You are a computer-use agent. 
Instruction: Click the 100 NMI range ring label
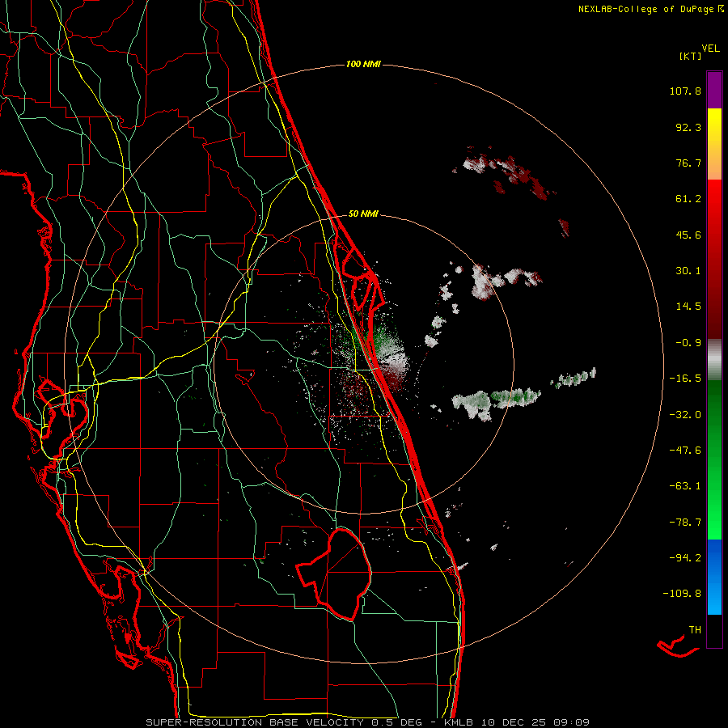(363, 64)
